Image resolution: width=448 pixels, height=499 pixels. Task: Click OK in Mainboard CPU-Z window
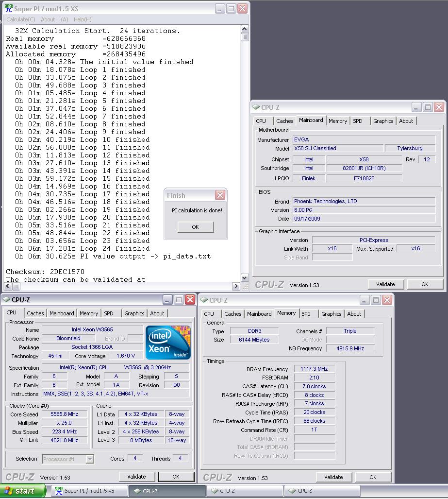pyautogui.click(x=425, y=284)
